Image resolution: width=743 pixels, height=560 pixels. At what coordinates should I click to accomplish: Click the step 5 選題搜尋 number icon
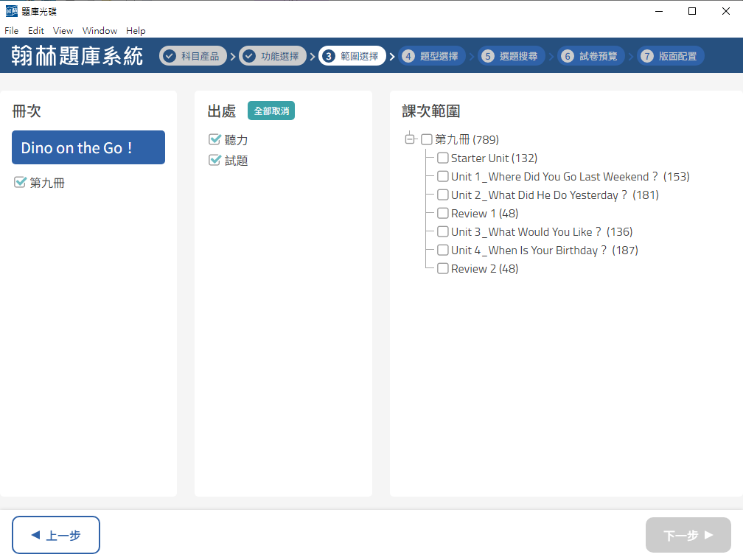click(x=488, y=56)
